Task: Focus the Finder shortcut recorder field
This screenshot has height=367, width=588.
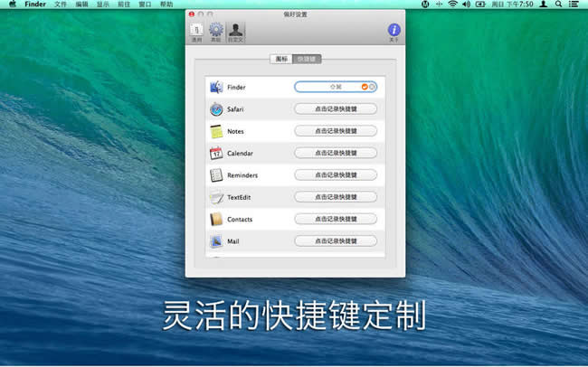Action: (x=336, y=87)
